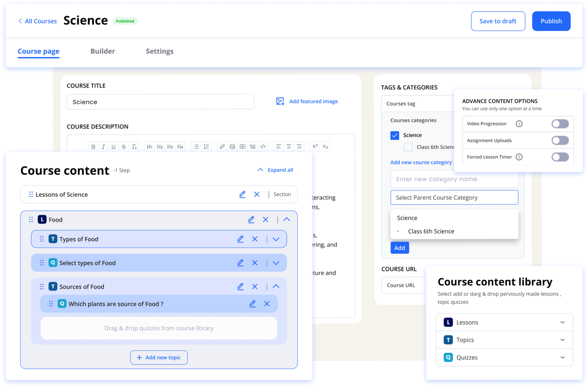The height and width of the screenshot is (387, 588).
Task: Collapse the 'Food' lesson item
Action: (286, 220)
